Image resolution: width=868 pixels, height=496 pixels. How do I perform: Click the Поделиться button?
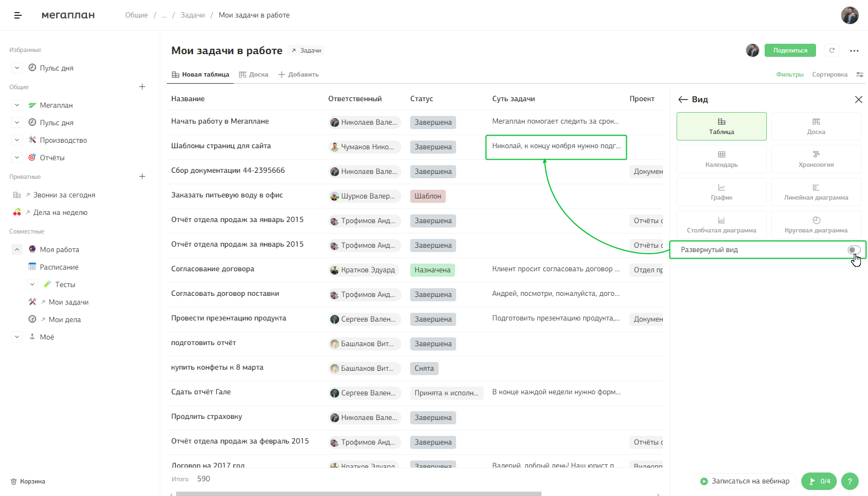coord(790,50)
